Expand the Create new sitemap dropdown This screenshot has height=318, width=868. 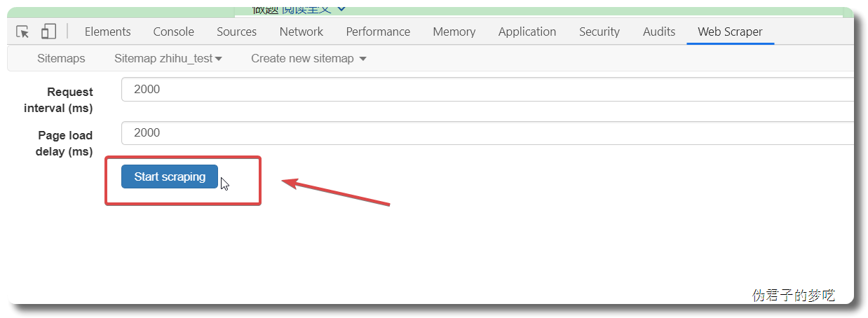309,58
